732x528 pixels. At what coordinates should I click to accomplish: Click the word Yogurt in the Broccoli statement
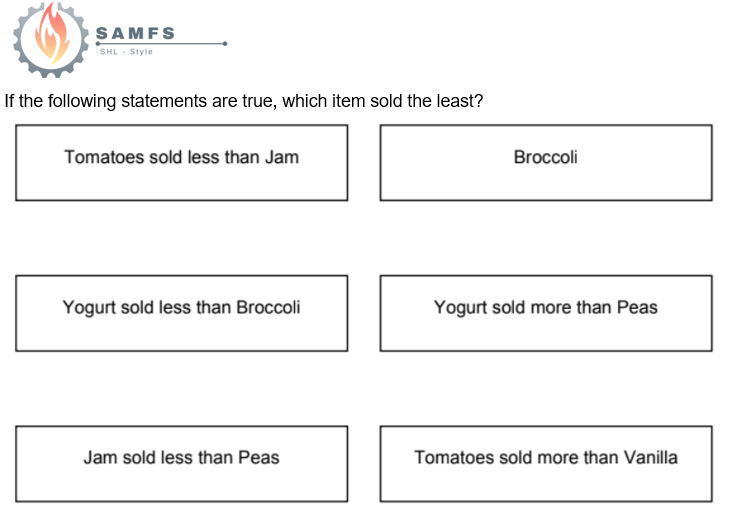89,307
